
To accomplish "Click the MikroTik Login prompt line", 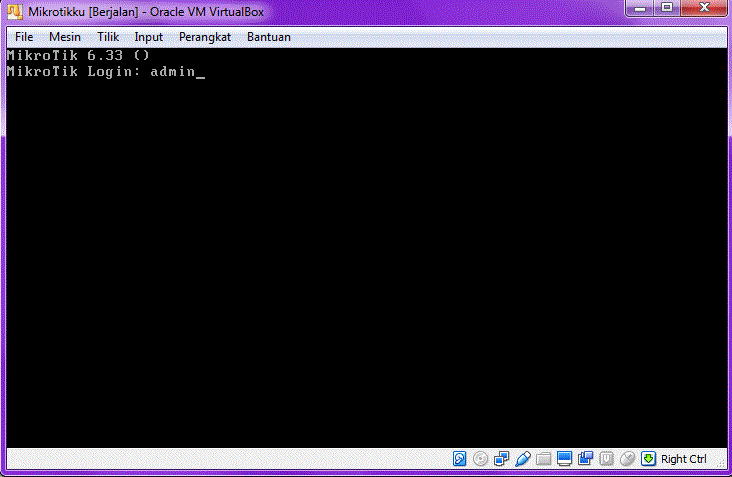I will (106, 71).
